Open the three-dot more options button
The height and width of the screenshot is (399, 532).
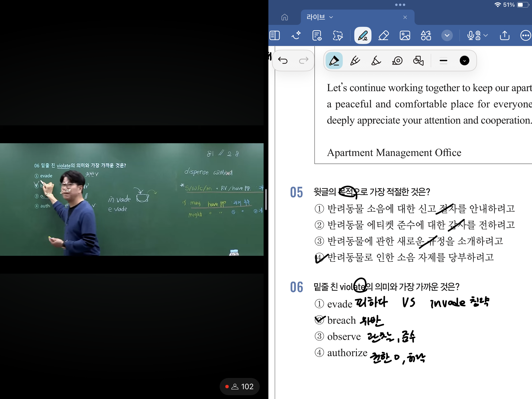525,36
